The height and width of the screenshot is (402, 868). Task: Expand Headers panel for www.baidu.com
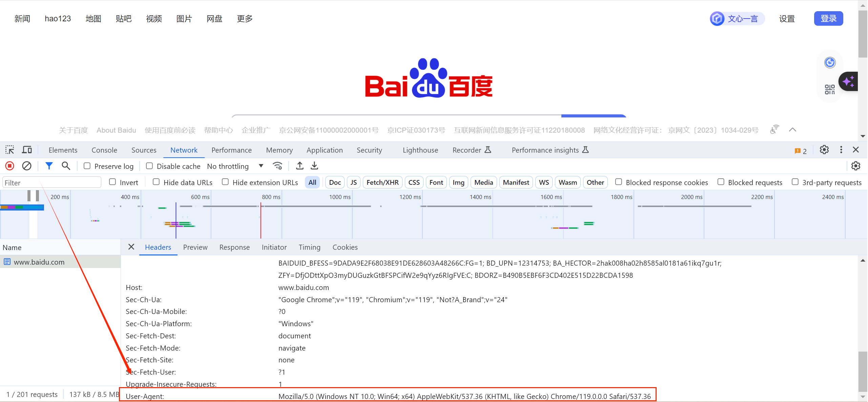pyautogui.click(x=158, y=247)
